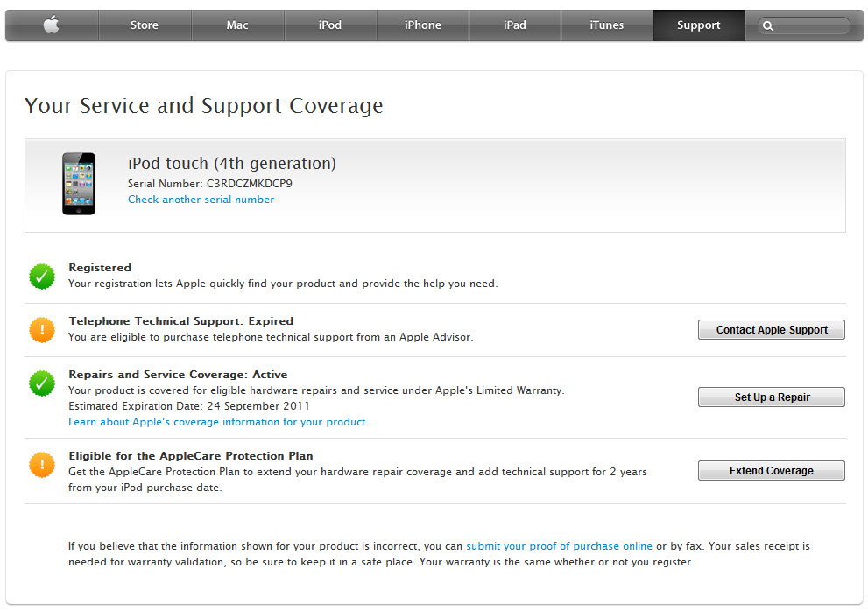Screen dimensions: 868x611
Task: Click the Apple logo home icon
Action: 52,25
